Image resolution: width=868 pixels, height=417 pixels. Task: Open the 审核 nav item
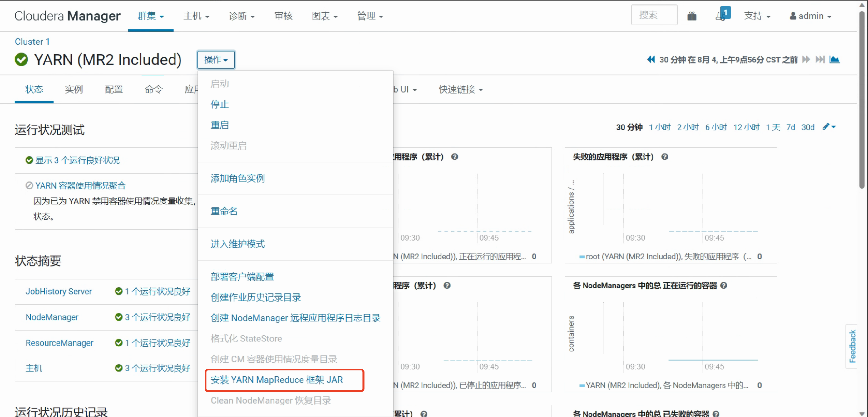point(284,16)
